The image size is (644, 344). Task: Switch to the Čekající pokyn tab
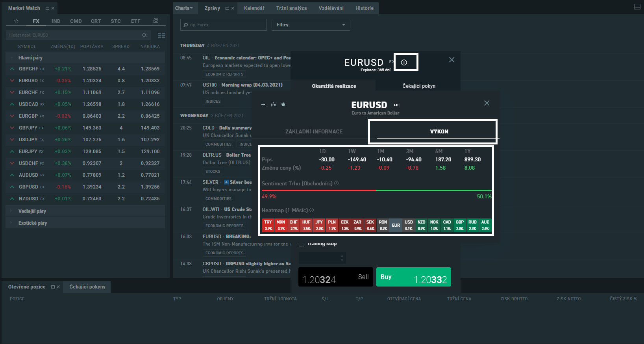418,86
